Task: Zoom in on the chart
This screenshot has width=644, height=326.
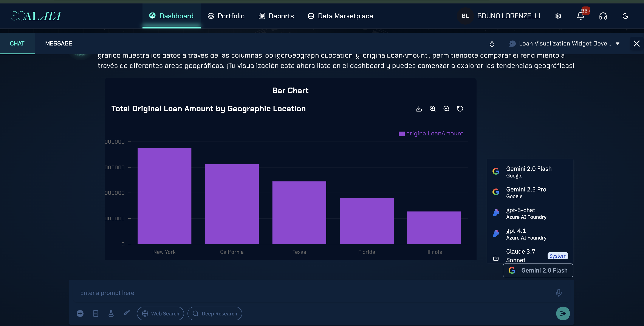Action: pyautogui.click(x=432, y=109)
